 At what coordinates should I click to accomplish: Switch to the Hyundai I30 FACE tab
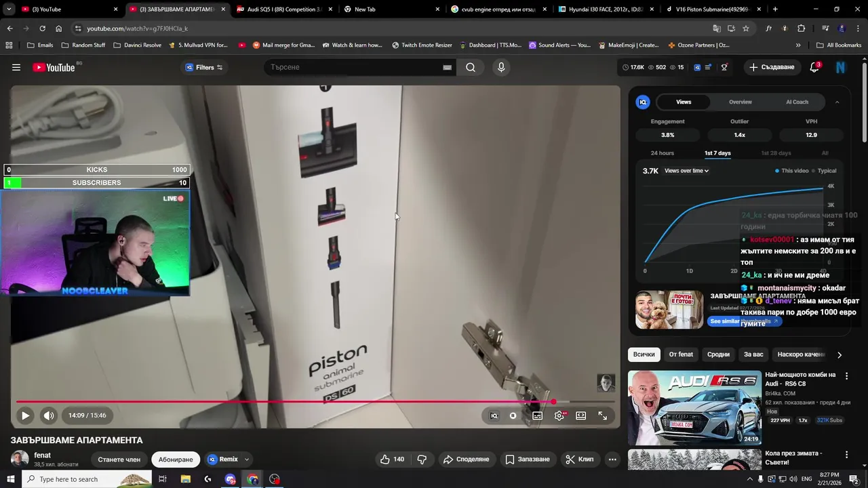tap(607, 9)
